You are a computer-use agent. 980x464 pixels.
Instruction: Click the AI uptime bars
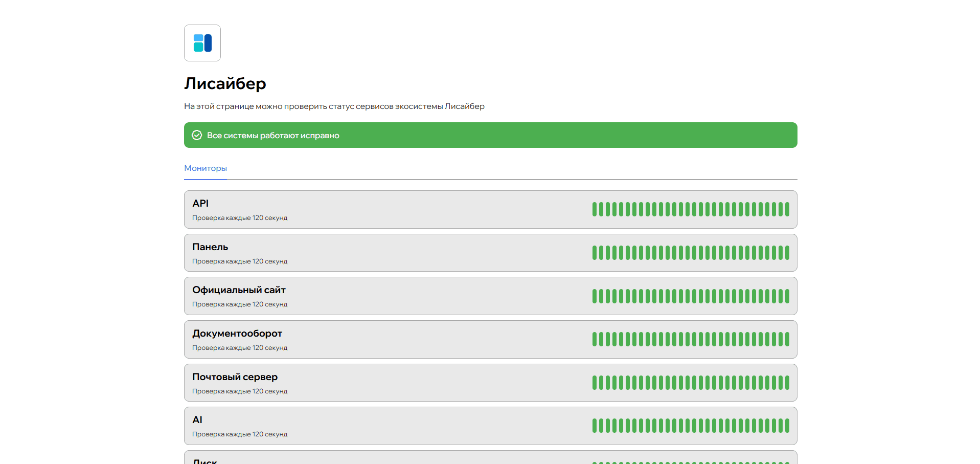(x=691, y=426)
